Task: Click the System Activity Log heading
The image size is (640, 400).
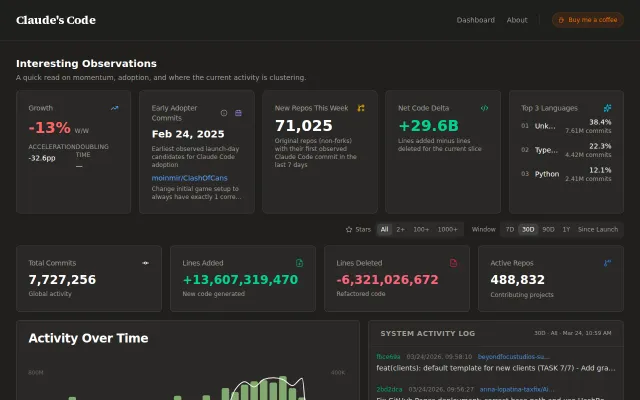Action: pos(427,333)
